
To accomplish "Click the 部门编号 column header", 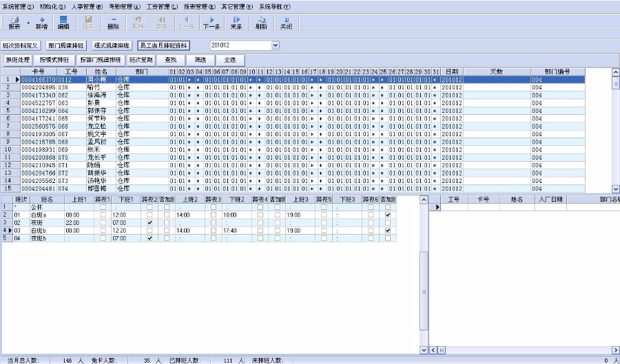I will (557, 72).
